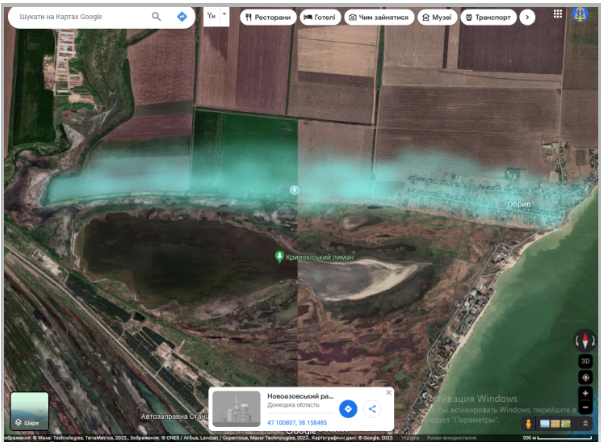Open account profile avatar
Screen dimensions: 602x442
[x=579, y=16]
